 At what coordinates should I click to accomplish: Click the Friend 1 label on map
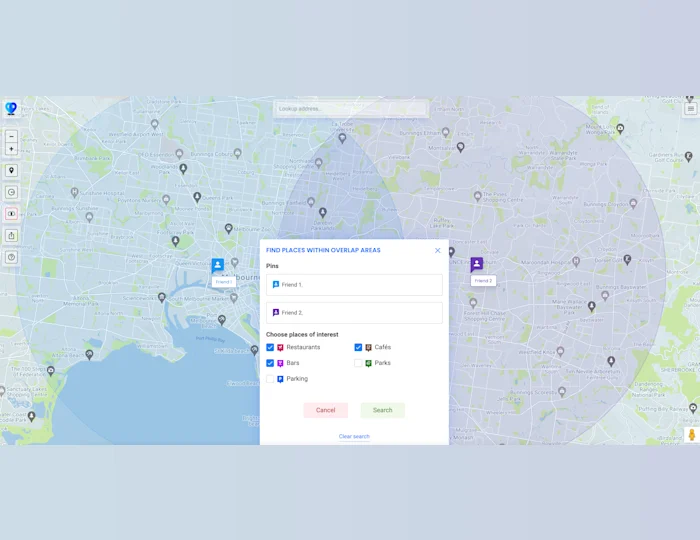[224, 282]
